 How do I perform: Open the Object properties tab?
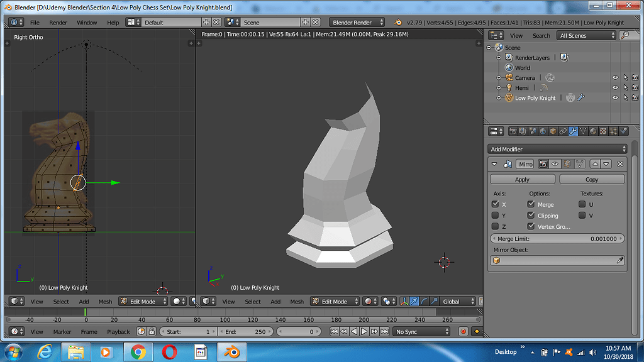click(x=553, y=131)
